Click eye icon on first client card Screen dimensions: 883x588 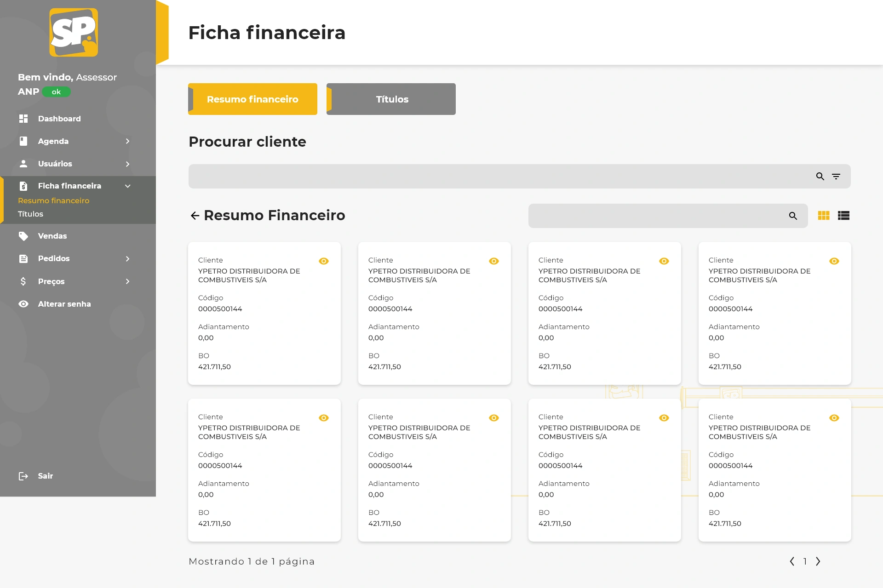pos(324,261)
